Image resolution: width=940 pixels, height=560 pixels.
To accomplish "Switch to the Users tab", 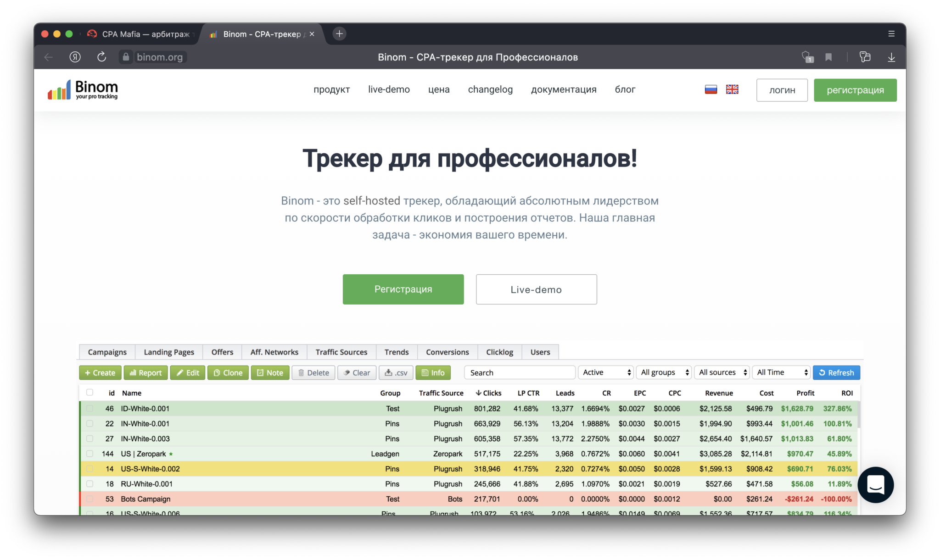I will pyautogui.click(x=540, y=352).
